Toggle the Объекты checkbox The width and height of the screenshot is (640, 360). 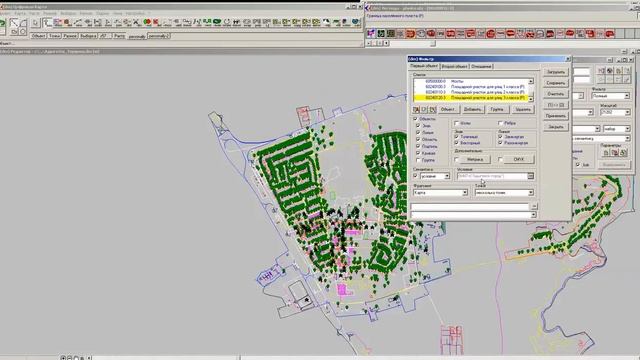pos(416,119)
